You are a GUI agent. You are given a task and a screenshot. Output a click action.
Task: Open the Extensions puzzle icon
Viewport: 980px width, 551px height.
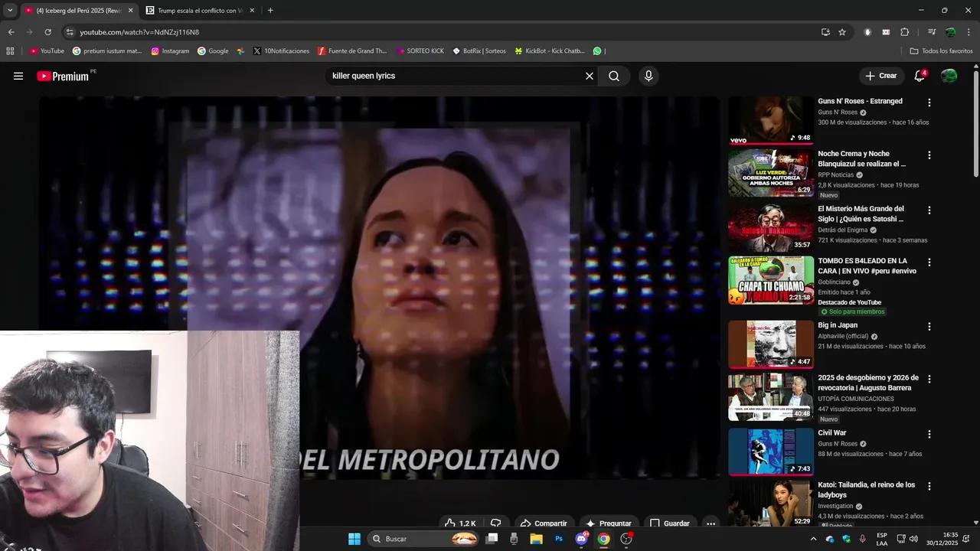tap(904, 32)
